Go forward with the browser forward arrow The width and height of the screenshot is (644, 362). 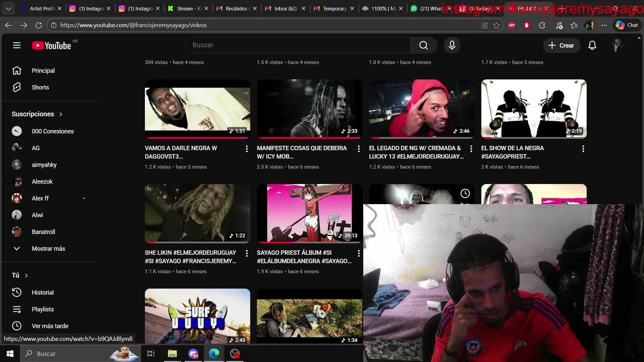pos(24,25)
